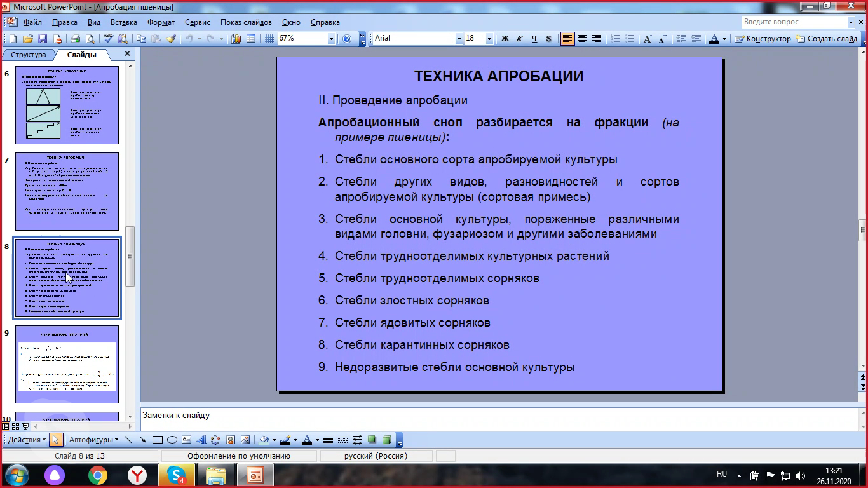Click in the Заметки к слайду notes field
The width and height of the screenshot is (868, 488).
point(499,419)
